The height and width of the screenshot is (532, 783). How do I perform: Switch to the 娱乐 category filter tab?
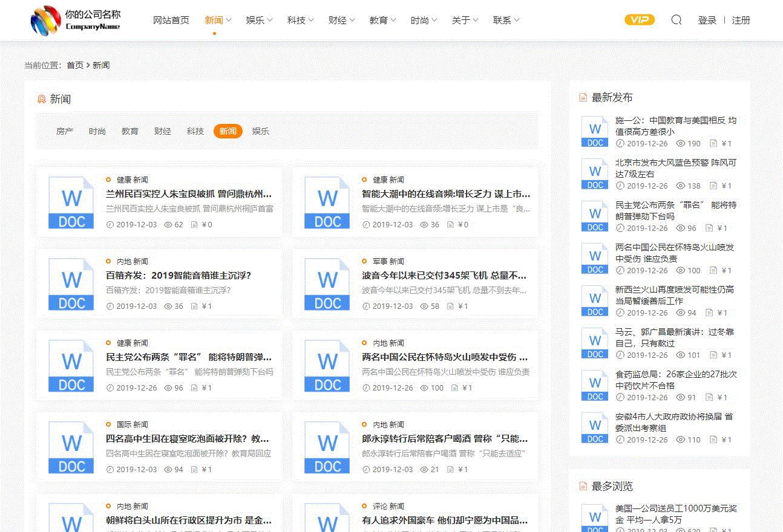pos(261,131)
